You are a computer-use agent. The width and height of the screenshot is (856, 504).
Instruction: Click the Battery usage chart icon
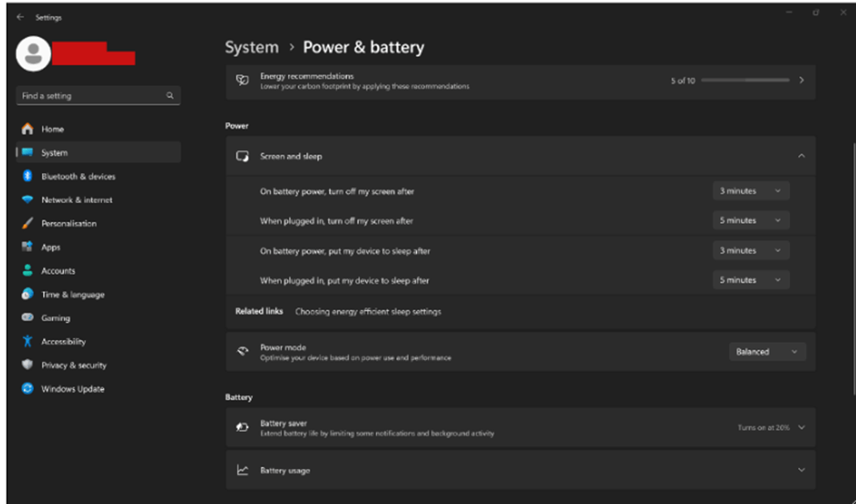[x=242, y=470]
